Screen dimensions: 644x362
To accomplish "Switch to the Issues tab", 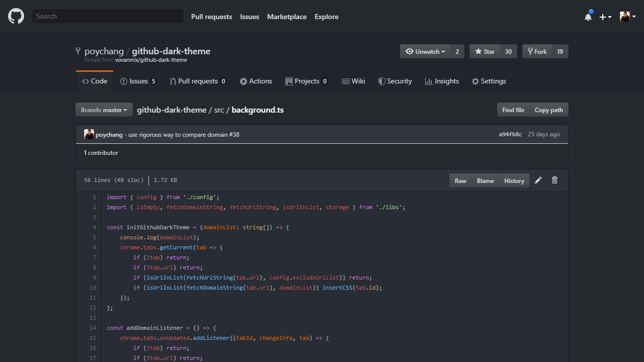I will tap(138, 81).
